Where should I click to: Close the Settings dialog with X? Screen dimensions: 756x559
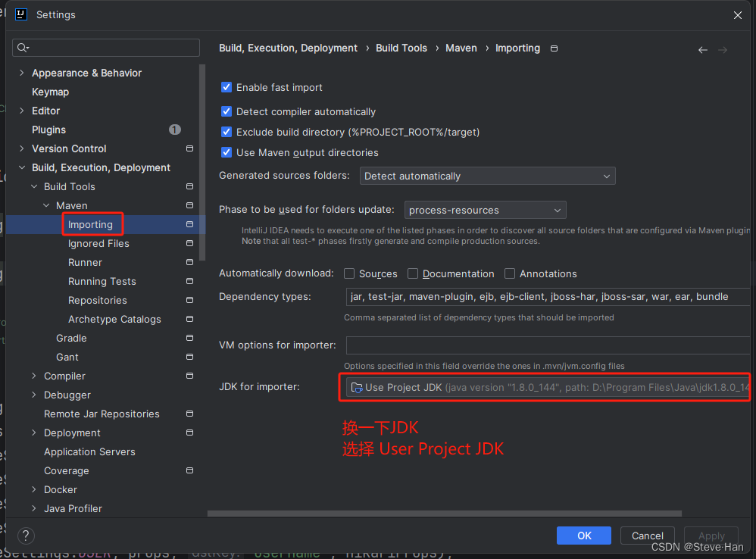[x=738, y=15]
